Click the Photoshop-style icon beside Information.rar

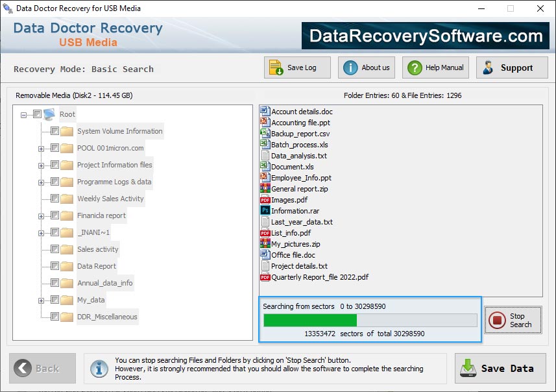264,211
